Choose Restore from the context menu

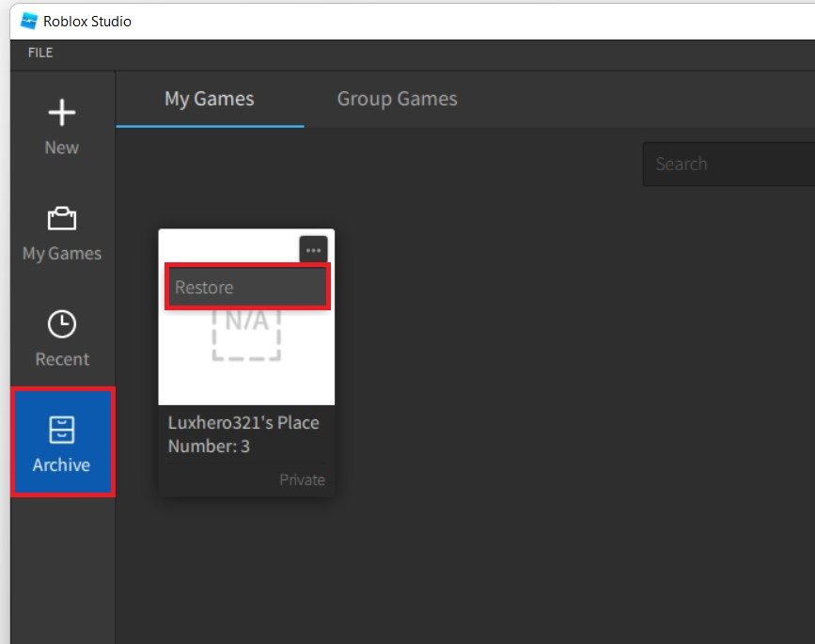click(x=247, y=287)
